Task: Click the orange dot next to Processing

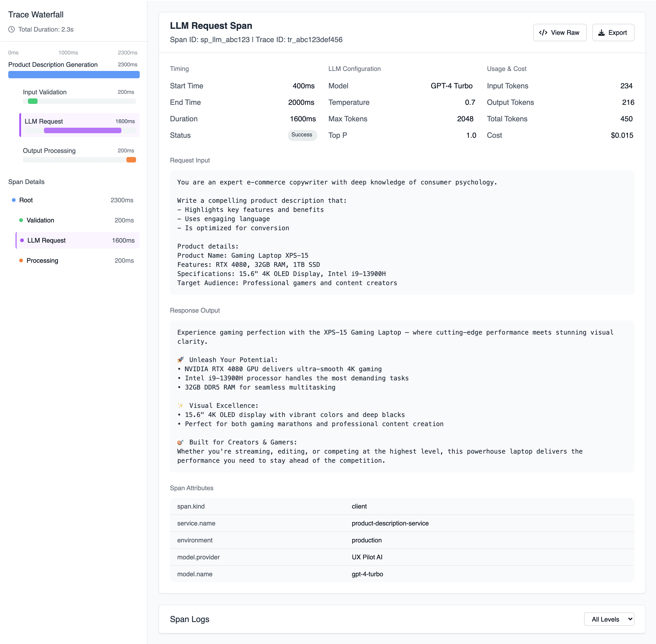Action: tap(21, 260)
